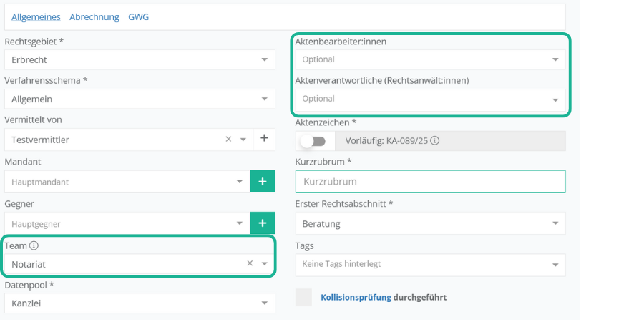Click into the Kurzrubrum text field
The image size is (644, 322).
tap(429, 182)
